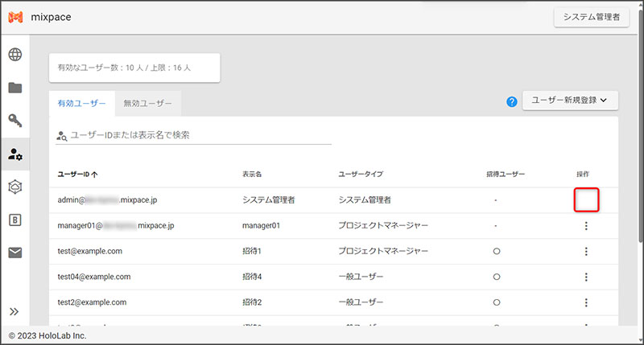Select the user management sidebar icon
This screenshot has width=644, height=345.
click(14, 154)
